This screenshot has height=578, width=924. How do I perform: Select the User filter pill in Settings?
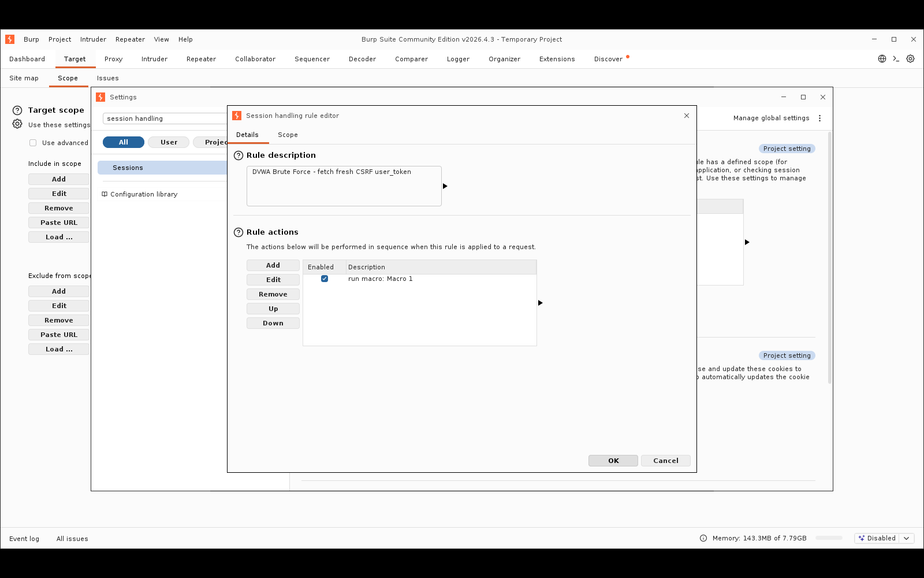click(169, 142)
